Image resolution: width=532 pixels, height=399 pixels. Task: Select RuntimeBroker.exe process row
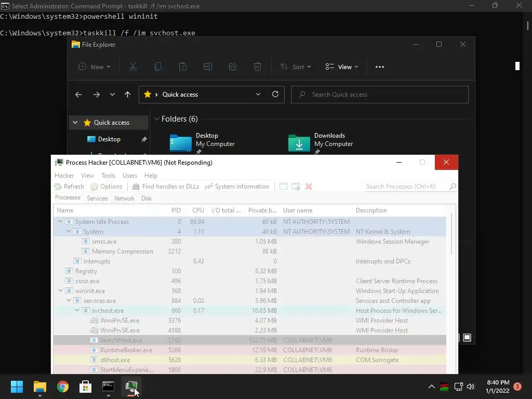[250, 350]
